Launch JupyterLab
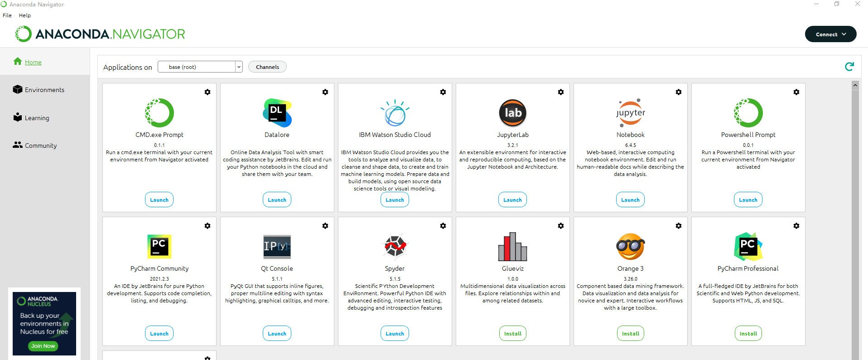This screenshot has width=868, height=360. [513, 199]
